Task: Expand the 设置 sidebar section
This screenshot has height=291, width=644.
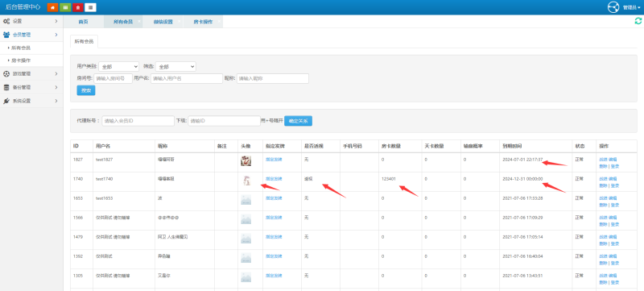Action: coord(31,21)
